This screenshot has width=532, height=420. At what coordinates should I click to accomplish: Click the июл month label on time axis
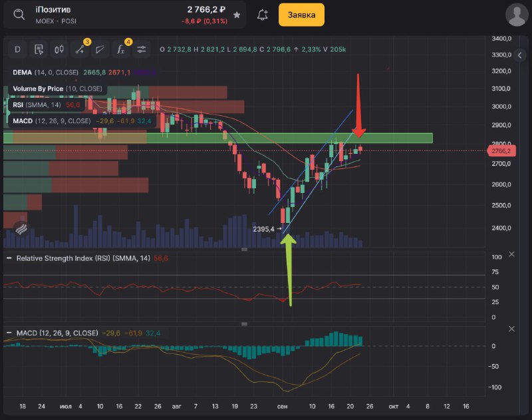pos(66,407)
